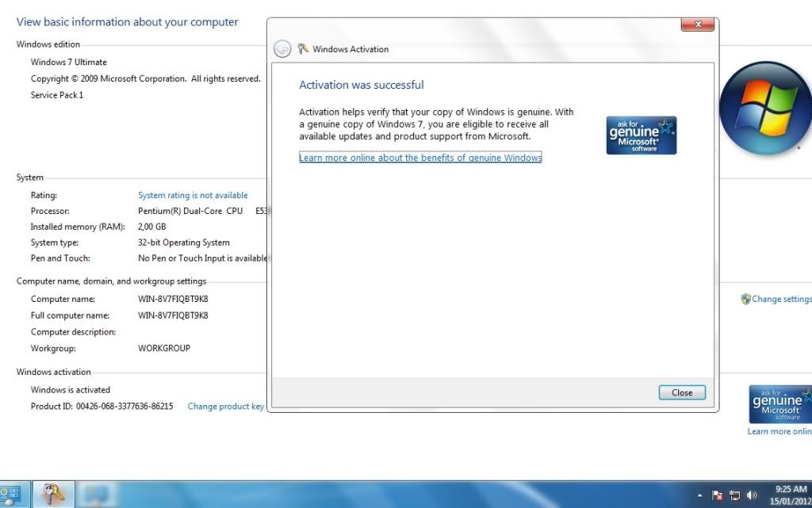Open Learn more online link under genuine badge

(x=779, y=431)
